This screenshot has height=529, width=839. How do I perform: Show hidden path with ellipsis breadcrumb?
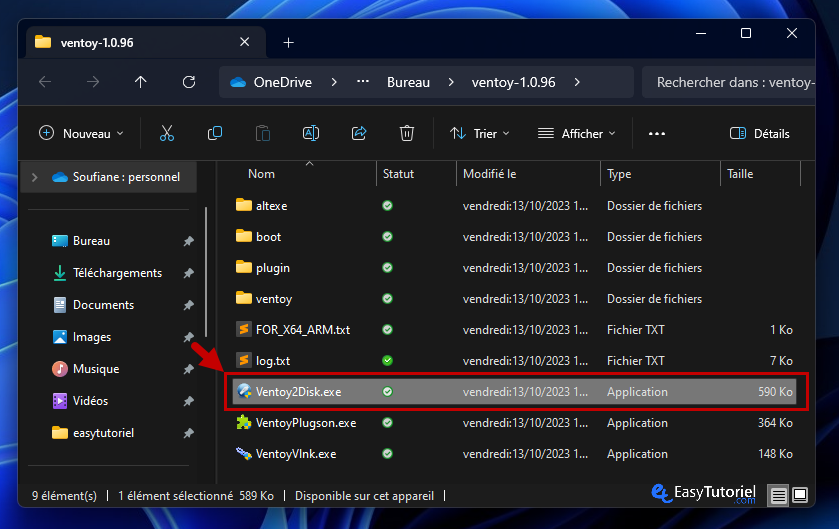pyautogui.click(x=363, y=82)
